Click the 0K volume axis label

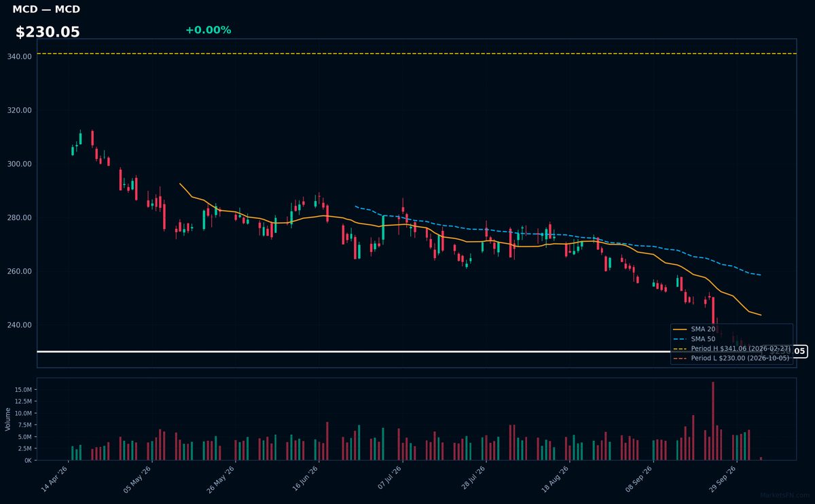28,460
